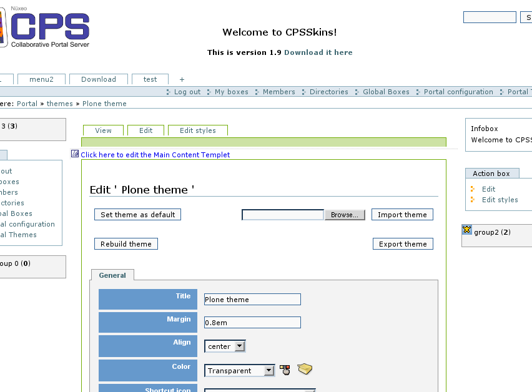Open the Align dropdown
Viewport: 532px width, 392px height.
click(225, 346)
